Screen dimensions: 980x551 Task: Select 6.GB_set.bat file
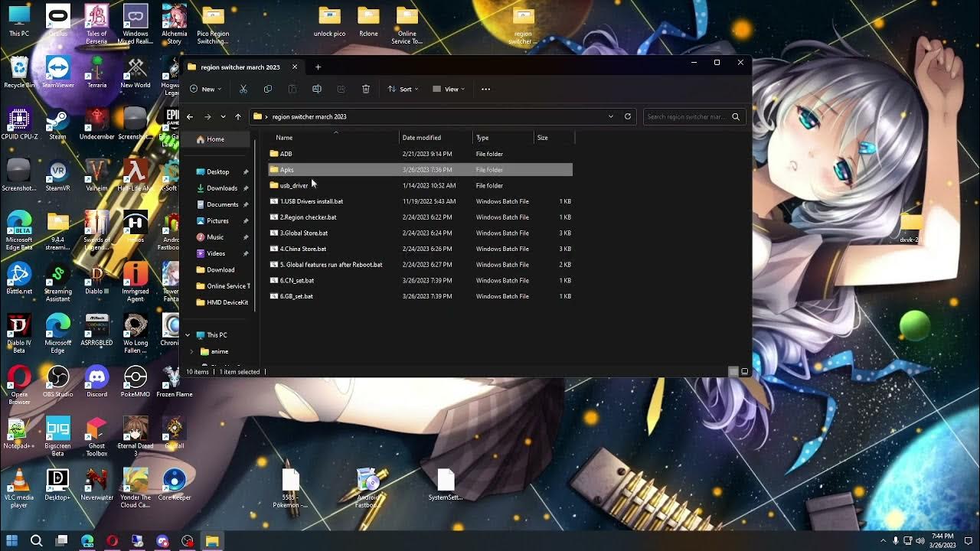pos(420,296)
